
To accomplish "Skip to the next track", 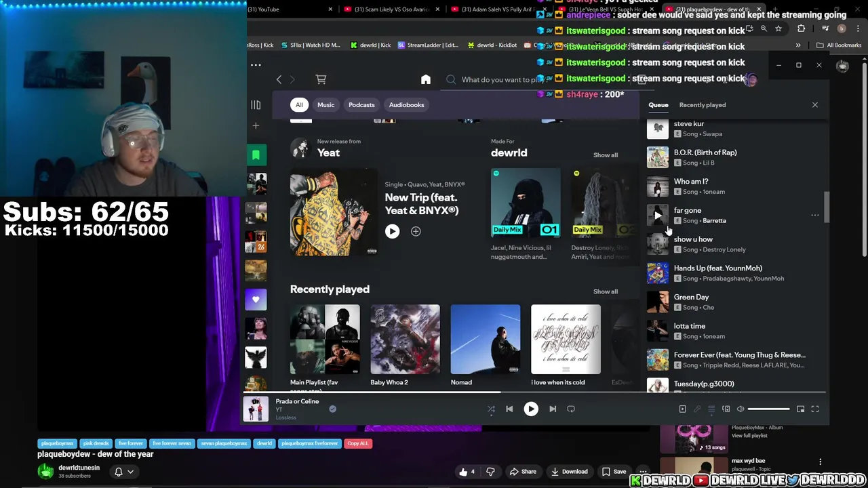I will coord(553,409).
